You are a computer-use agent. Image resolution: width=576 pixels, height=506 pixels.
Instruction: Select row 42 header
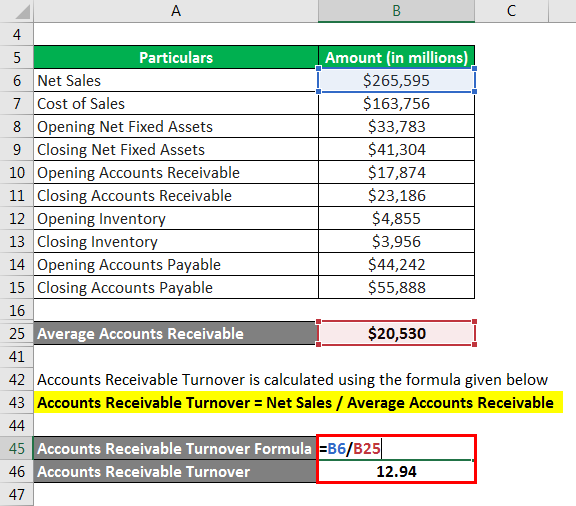[17, 379]
